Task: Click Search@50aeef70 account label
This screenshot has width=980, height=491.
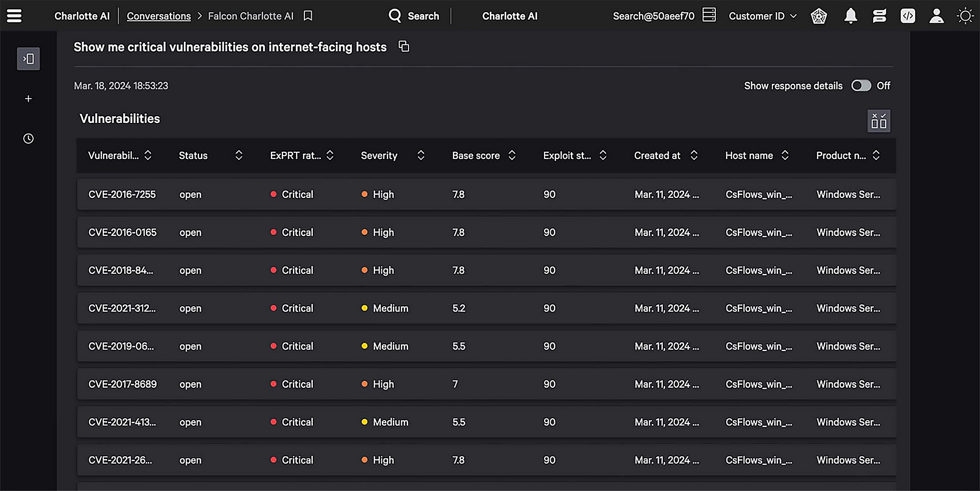Action: [x=653, y=16]
